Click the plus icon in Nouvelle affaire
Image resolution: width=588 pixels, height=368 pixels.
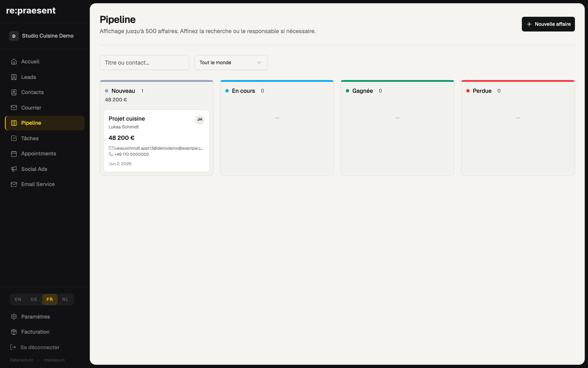[x=529, y=24]
